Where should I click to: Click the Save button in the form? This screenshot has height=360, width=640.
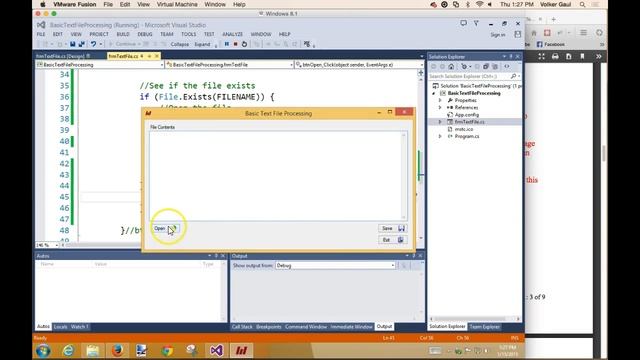392,229
